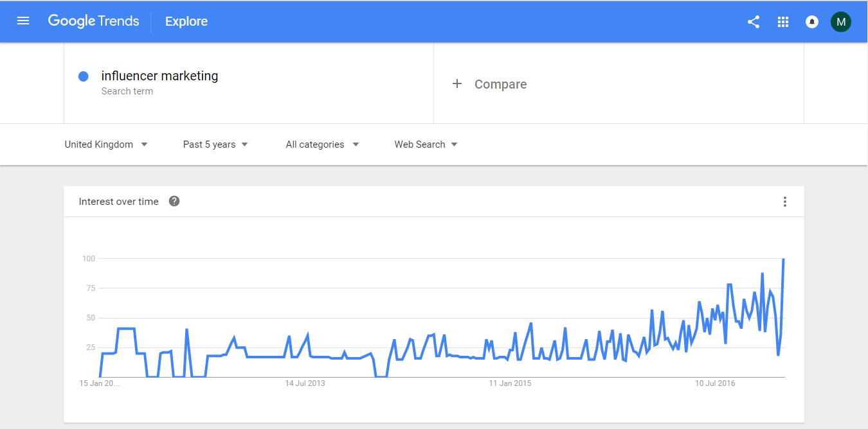Viewport: 868px width, 429px height.
Task: Open the hamburger main menu
Action: [x=23, y=21]
